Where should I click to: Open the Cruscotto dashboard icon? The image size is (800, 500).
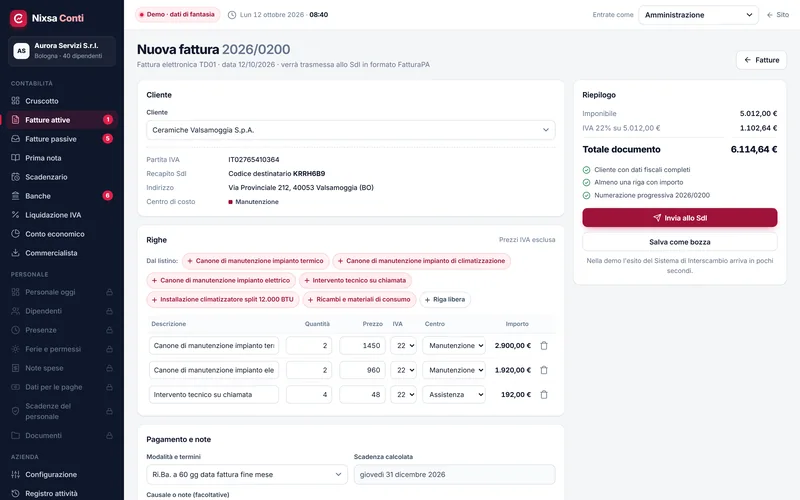(15, 101)
